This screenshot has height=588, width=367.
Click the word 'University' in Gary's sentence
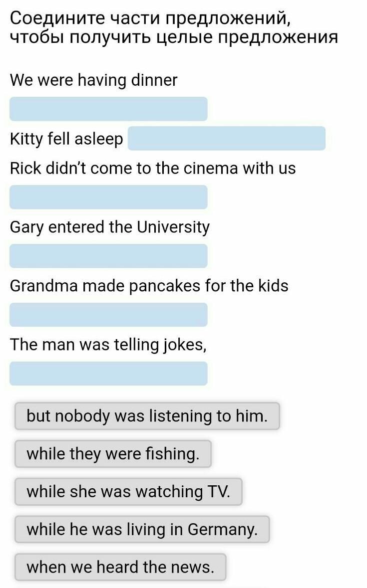pos(173,227)
